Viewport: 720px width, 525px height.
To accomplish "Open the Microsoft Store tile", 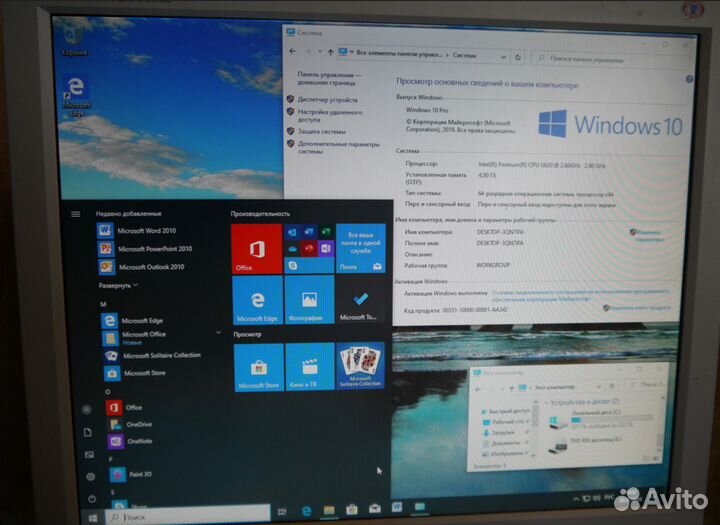I will point(258,366).
